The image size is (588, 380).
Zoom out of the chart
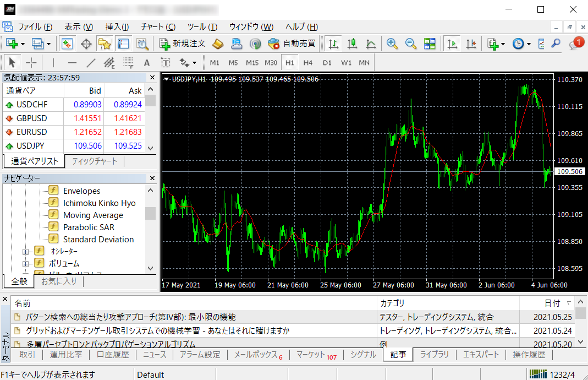pos(411,44)
